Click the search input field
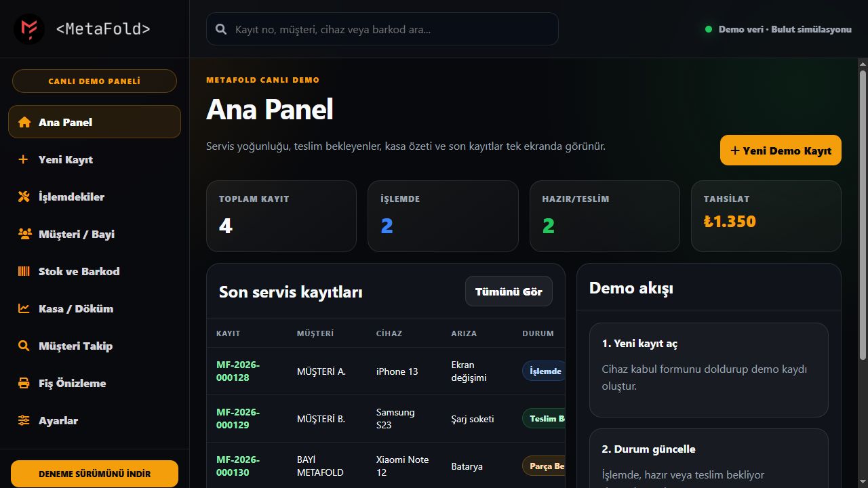The height and width of the screenshot is (488, 868). click(382, 29)
